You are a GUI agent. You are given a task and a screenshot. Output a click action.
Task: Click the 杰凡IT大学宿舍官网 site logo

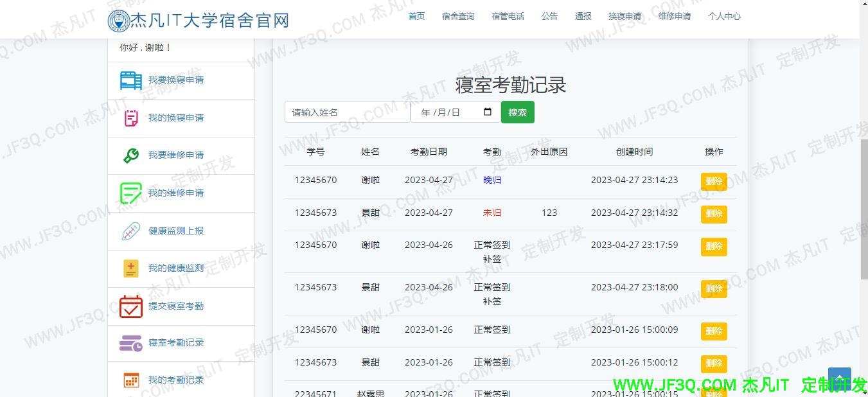(x=199, y=21)
